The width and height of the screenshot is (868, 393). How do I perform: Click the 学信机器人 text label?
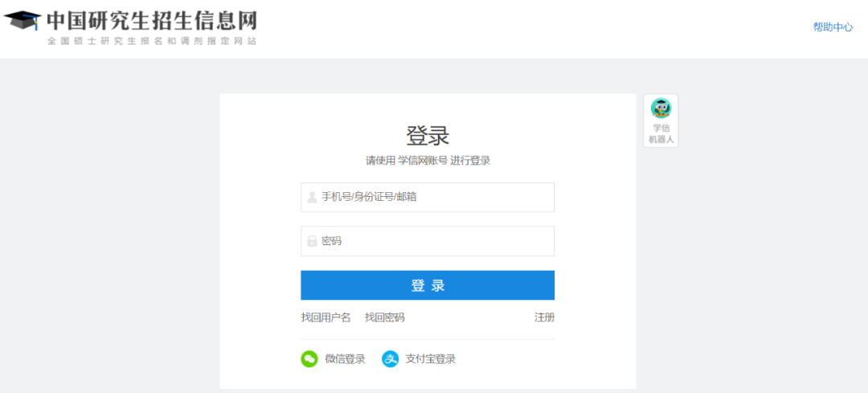click(661, 133)
